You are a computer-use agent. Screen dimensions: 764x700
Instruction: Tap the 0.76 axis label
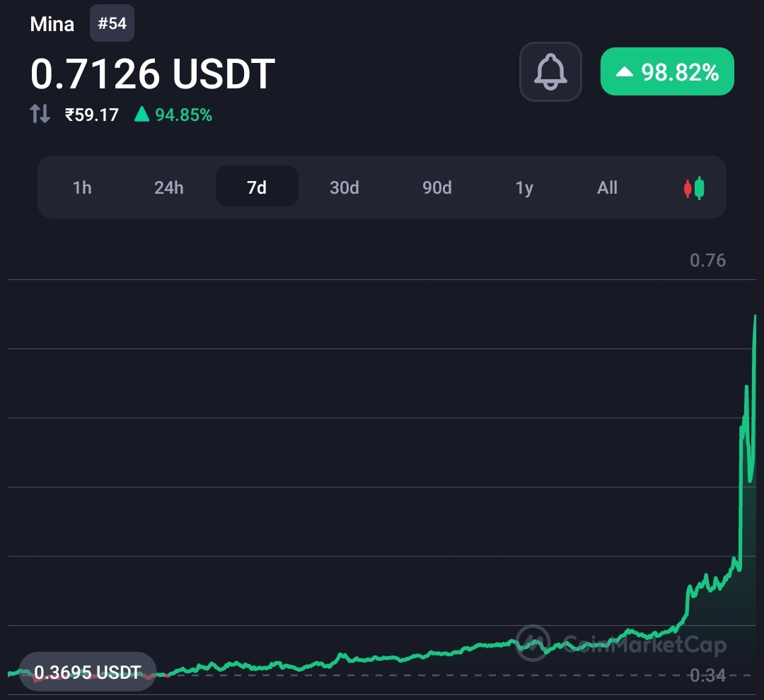pyautogui.click(x=707, y=260)
